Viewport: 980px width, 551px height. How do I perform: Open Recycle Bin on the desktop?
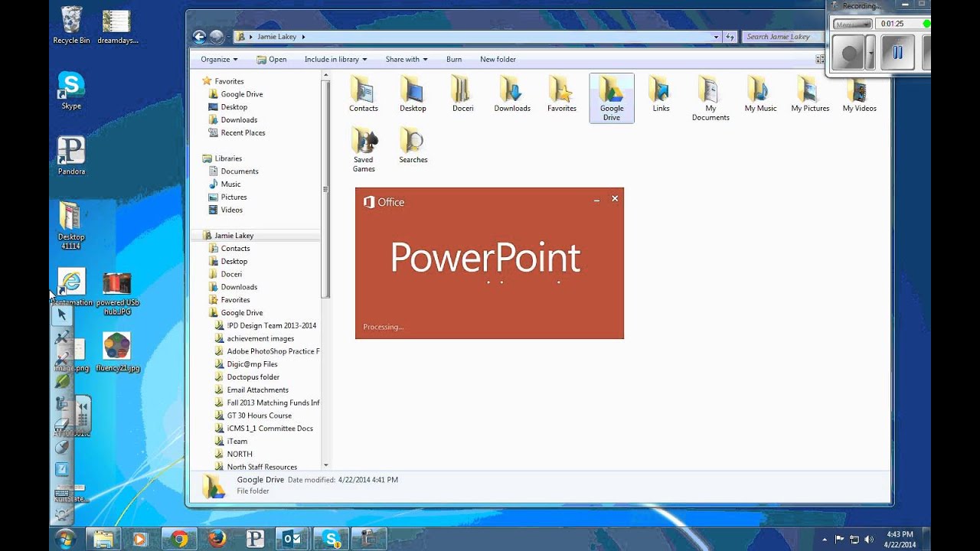click(71, 24)
